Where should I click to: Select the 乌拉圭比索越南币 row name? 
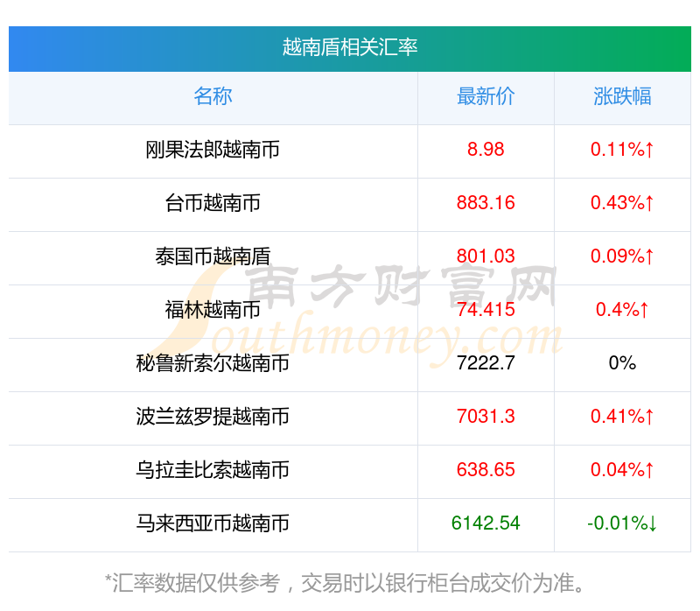(213, 470)
